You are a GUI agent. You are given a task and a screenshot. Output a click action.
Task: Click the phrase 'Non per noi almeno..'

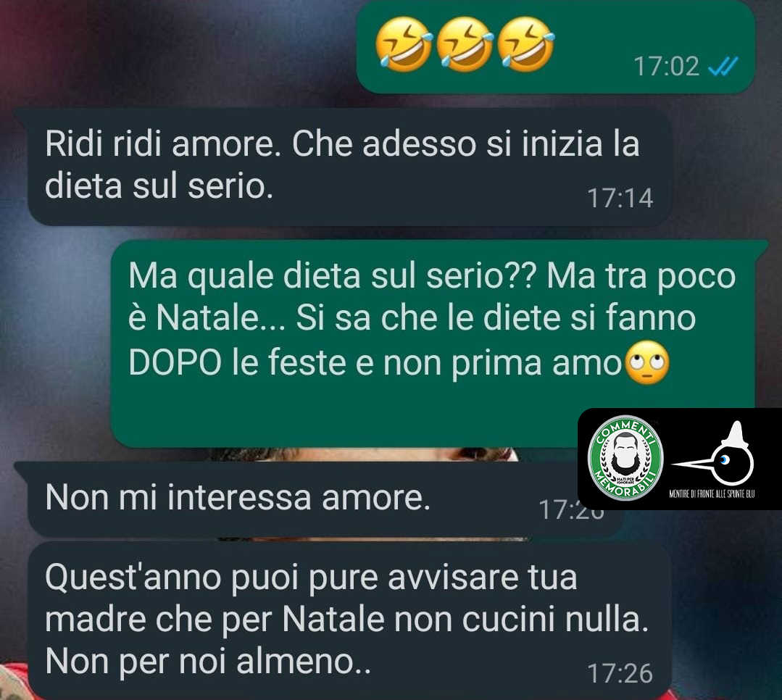tap(208, 662)
